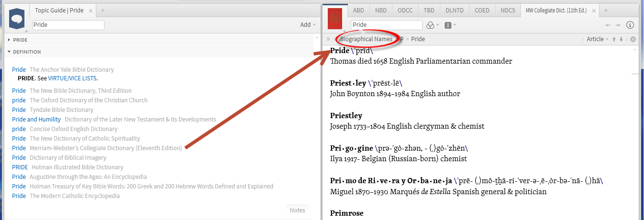The height and width of the screenshot is (220, 644).
Task: Click the Pride breadcrumb after P
Action: pyautogui.click(x=418, y=39)
